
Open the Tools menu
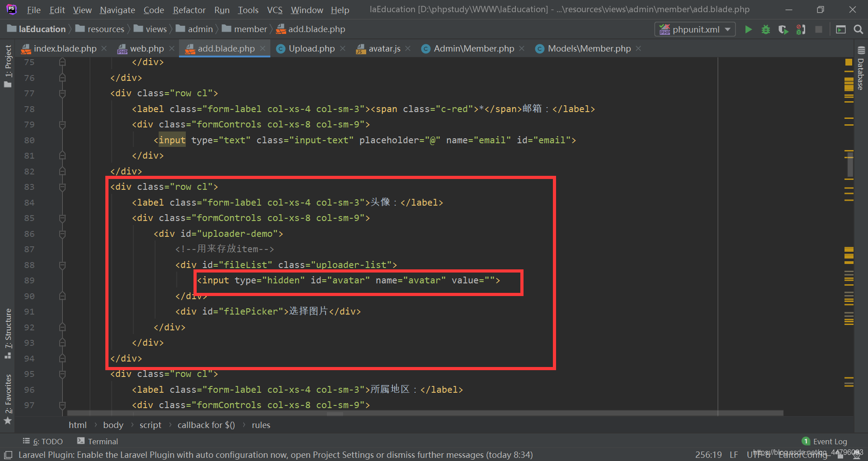click(248, 10)
